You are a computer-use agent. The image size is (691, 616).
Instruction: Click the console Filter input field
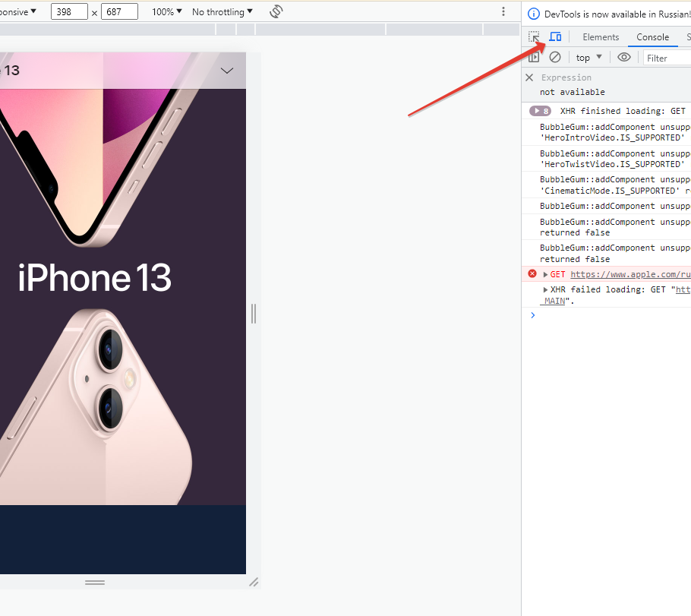(667, 58)
